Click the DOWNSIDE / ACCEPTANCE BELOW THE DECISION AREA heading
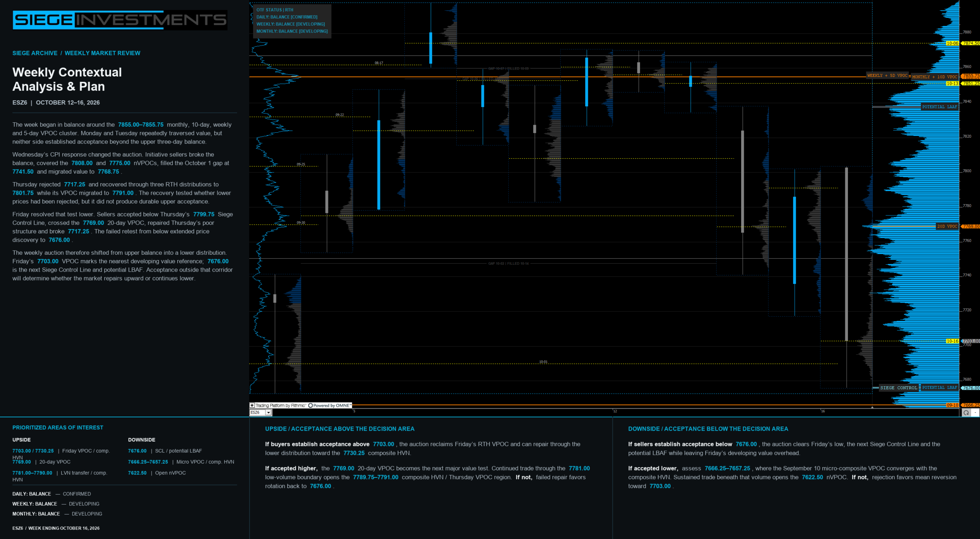This screenshot has width=980, height=539. 708,429
